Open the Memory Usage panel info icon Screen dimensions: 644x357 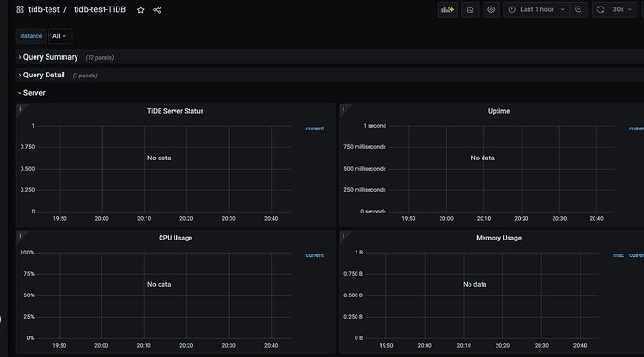pyautogui.click(x=343, y=236)
